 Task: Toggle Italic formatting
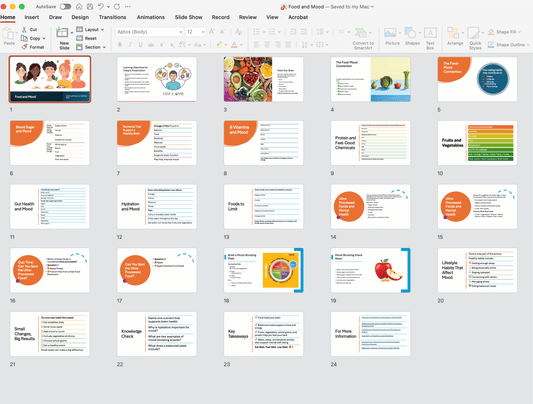coord(130,45)
